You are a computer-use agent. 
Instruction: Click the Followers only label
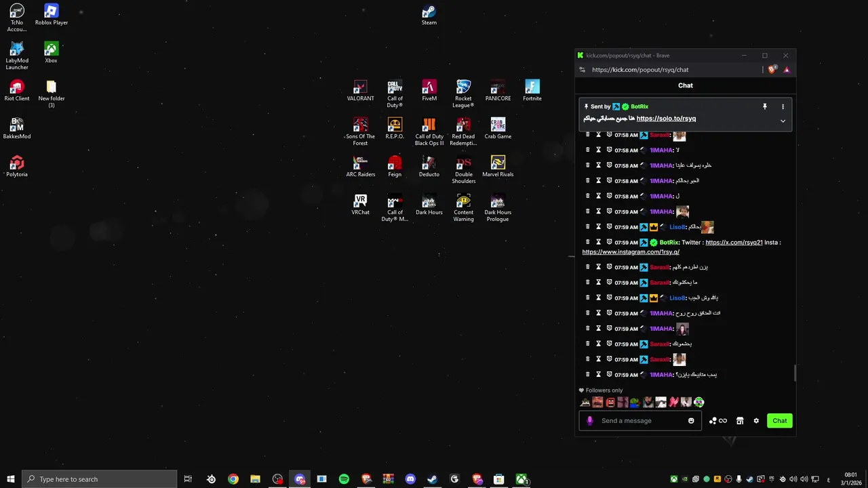[x=604, y=390]
